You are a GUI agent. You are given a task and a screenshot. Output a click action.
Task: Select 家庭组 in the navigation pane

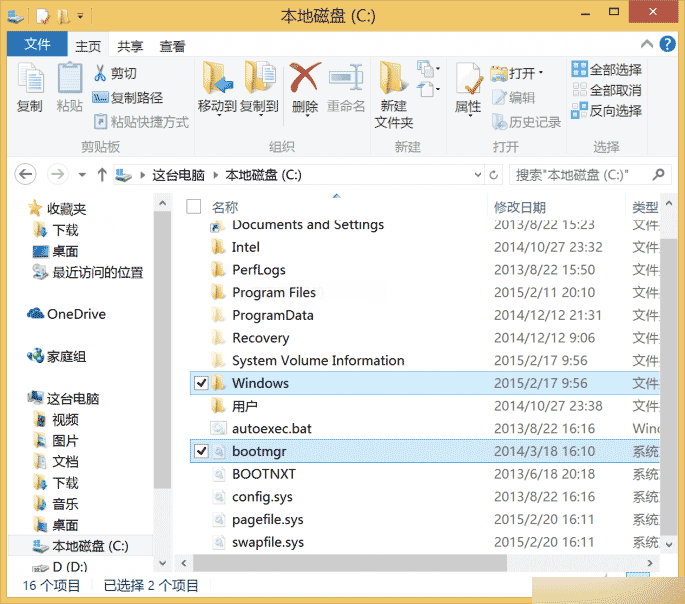(56, 356)
